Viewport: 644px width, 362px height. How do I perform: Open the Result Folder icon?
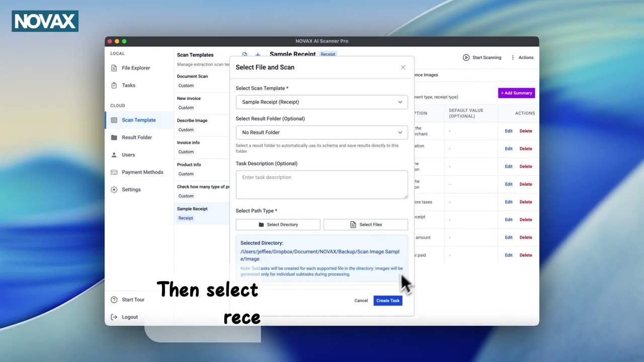(x=114, y=137)
